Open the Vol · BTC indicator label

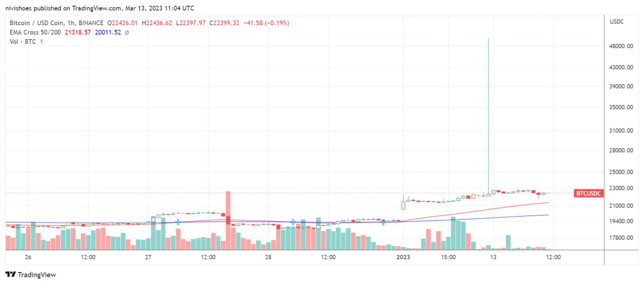tap(23, 41)
